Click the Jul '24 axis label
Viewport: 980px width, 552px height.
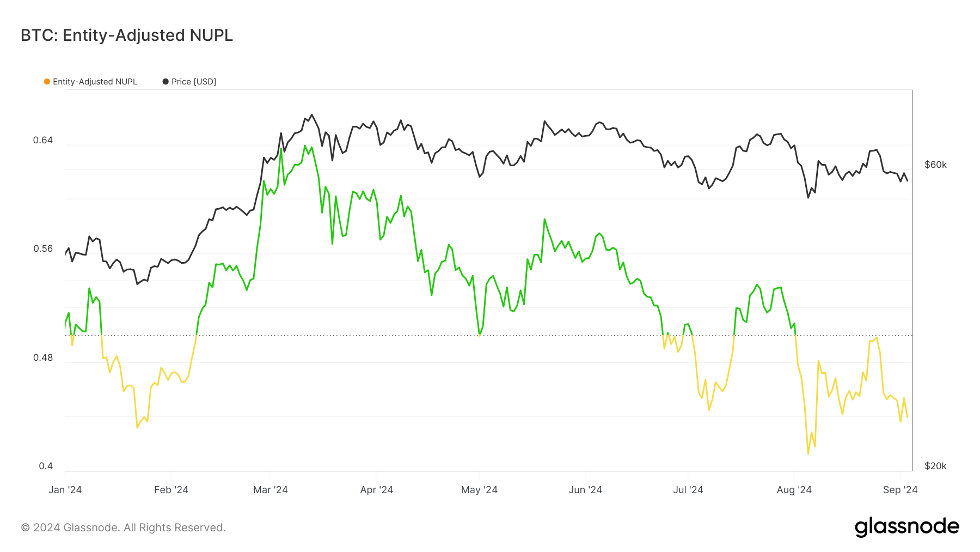click(x=688, y=490)
